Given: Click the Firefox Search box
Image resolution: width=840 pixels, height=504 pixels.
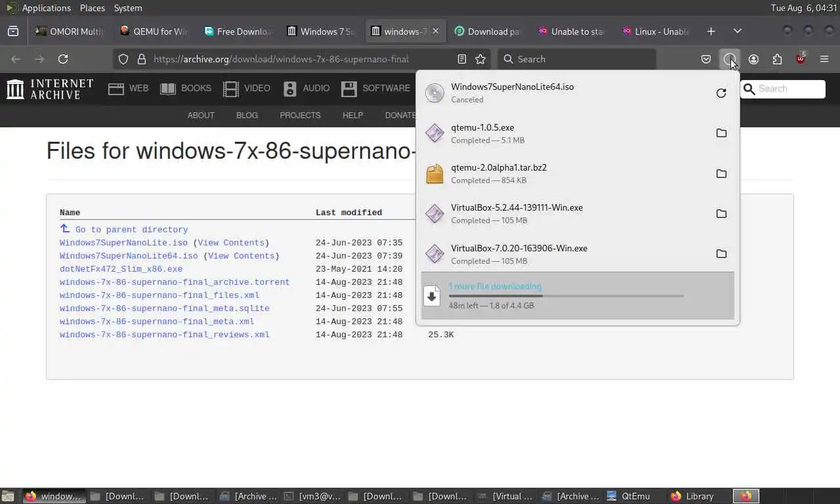Looking at the screenshot, I should pyautogui.click(x=576, y=59).
